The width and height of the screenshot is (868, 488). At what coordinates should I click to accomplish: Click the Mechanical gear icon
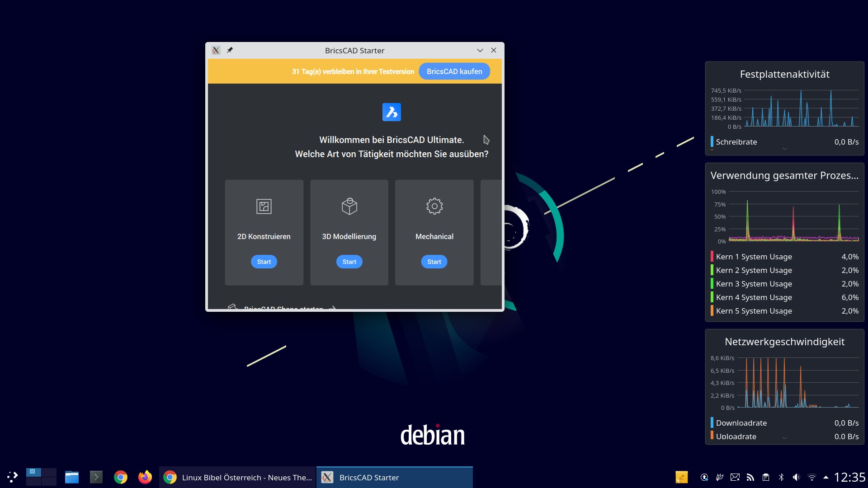point(434,206)
